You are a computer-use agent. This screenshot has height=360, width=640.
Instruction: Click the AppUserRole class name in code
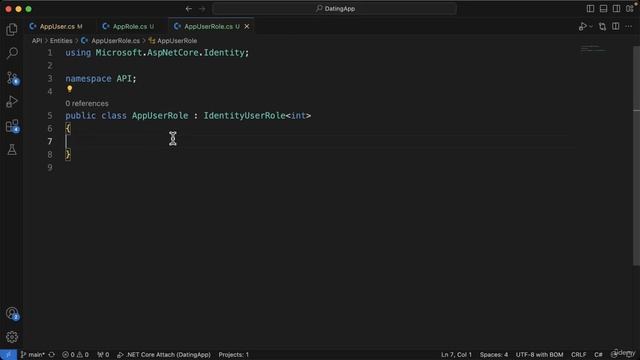(x=160, y=116)
